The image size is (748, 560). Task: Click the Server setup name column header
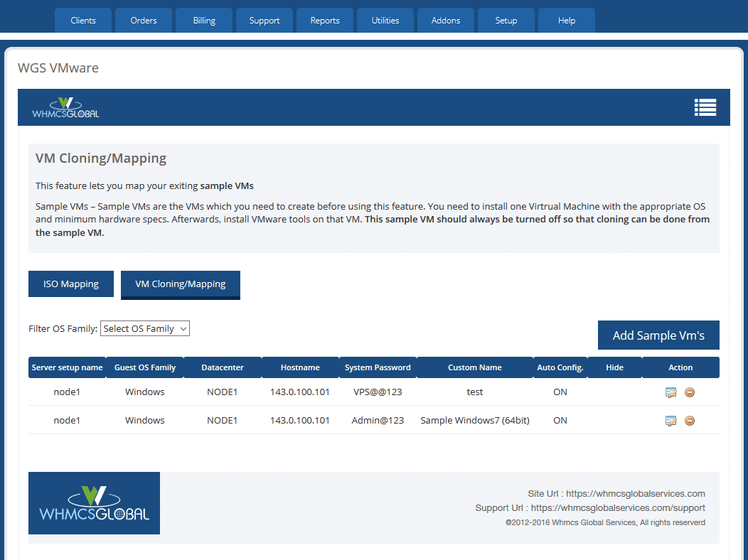[67, 367]
